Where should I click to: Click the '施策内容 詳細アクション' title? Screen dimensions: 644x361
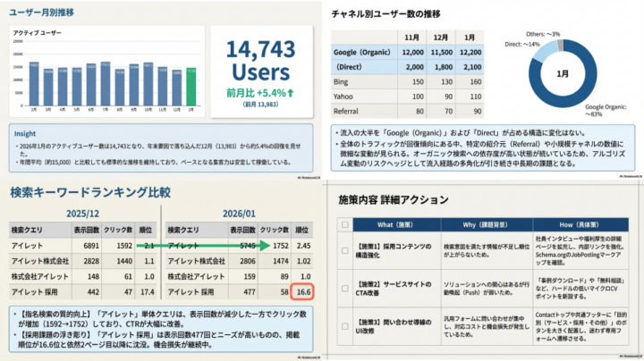click(394, 200)
